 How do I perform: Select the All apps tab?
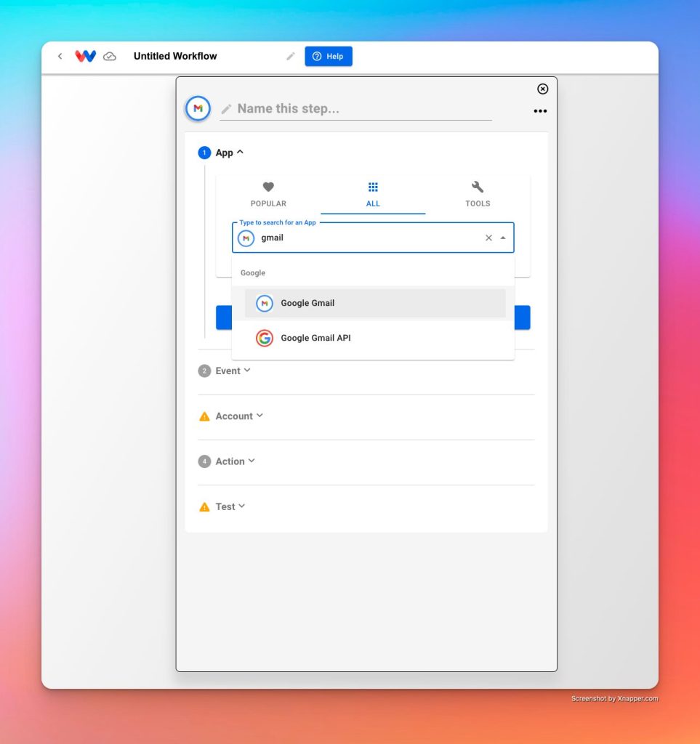pyautogui.click(x=373, y=195)
